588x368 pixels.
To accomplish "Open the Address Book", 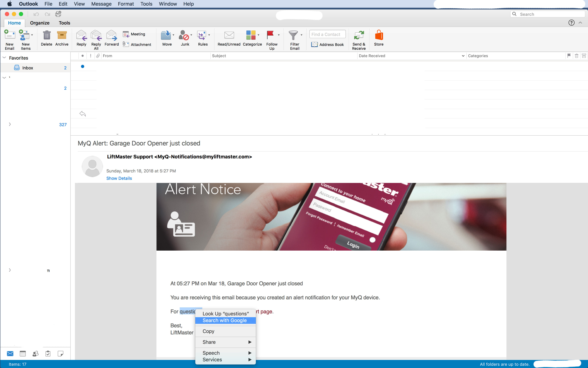I will click(327, 45).
